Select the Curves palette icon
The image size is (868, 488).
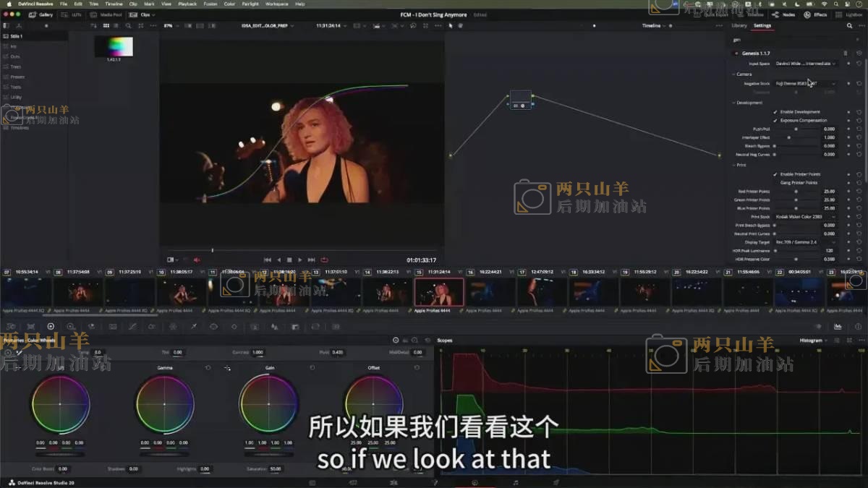click(x=132, y=327)
